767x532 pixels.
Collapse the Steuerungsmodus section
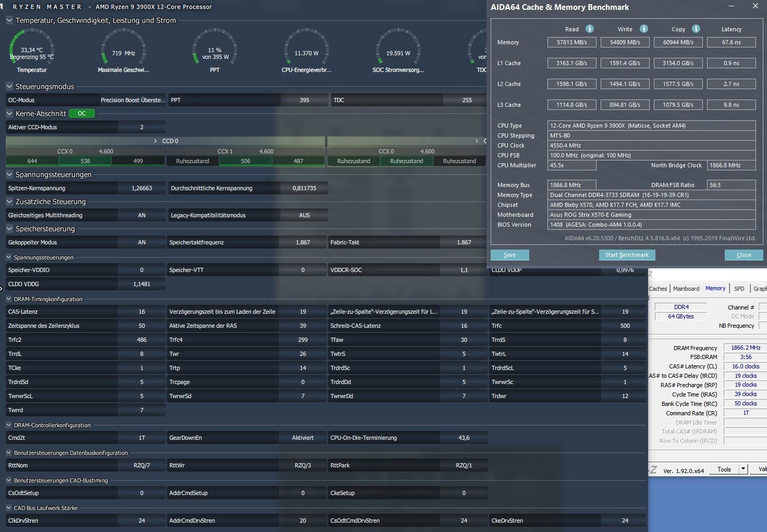pos(9,86)
